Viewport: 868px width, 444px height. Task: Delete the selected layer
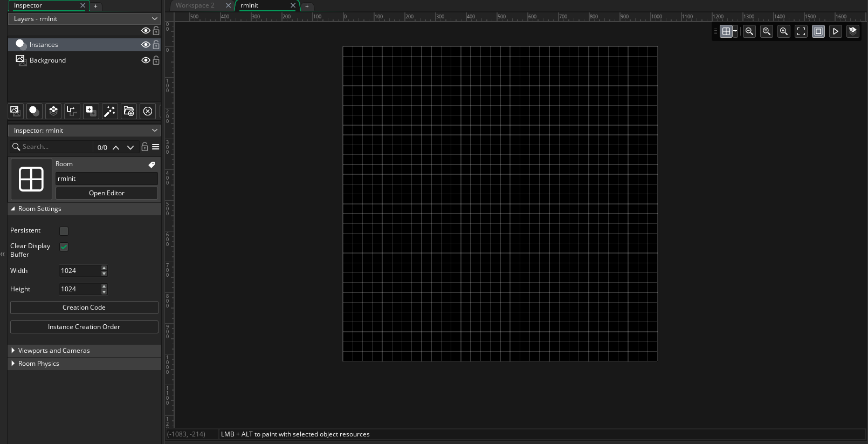coord(147,111)
